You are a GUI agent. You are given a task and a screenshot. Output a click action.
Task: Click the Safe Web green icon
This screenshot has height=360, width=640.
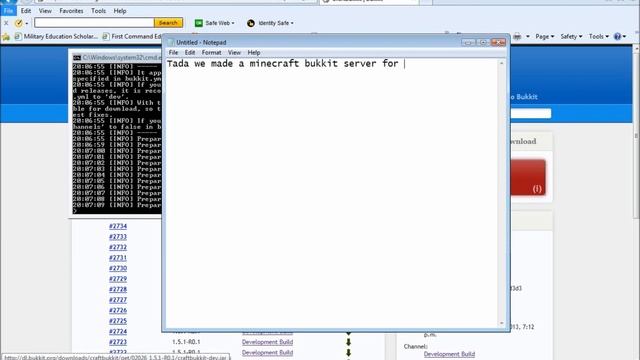pos(199,23)
